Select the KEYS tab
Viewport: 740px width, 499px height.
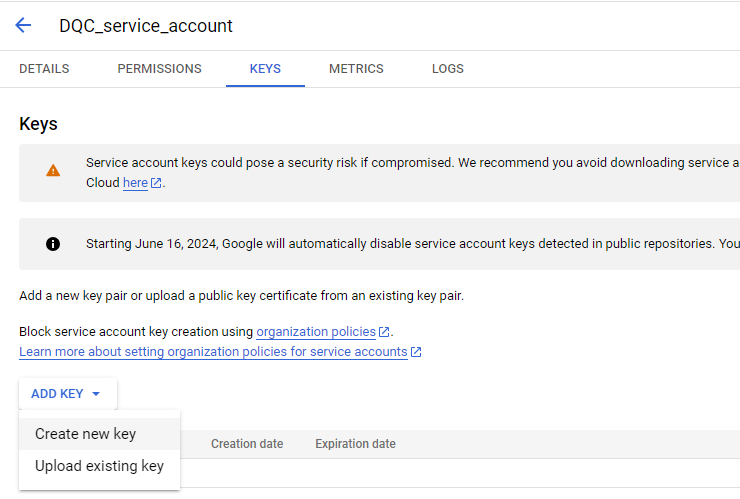(265, 69)
